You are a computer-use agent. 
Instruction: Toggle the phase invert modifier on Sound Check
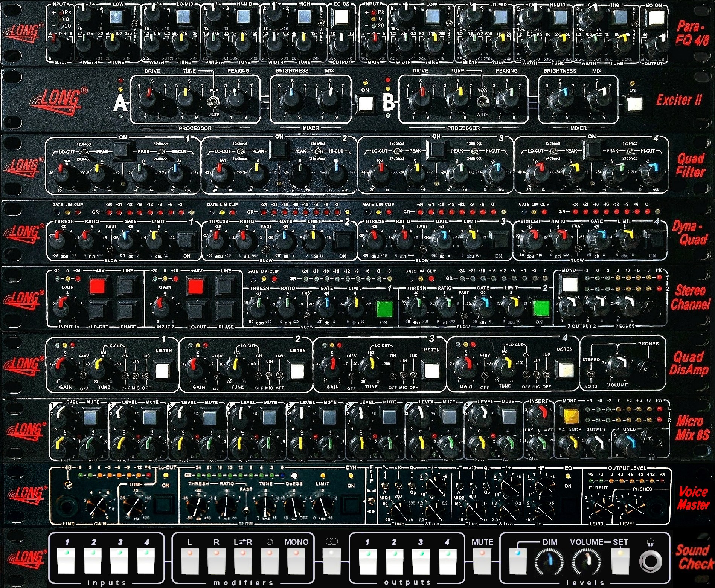pos(270,561)
